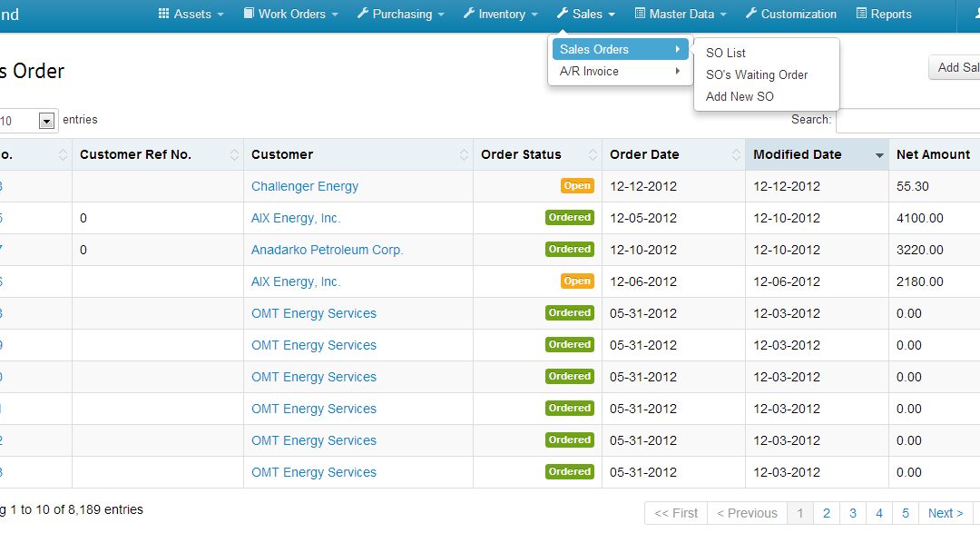Viewport: 980px width, 533px height.
Task: Expand the Sales Orders submenu arrow
Action: pos(678,49)
